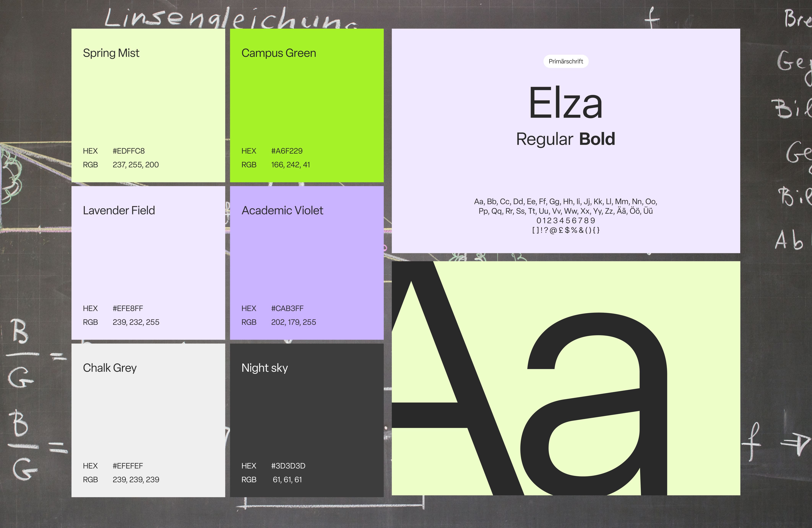
Task: Click the giant Aa specimen panel
Action: tap(566, 378)
